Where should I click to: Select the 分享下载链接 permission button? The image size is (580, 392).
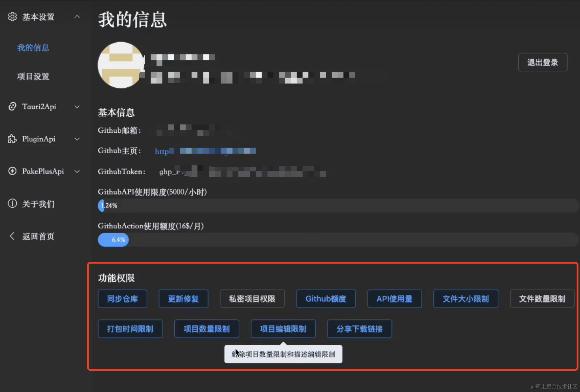(x=359, y=329)
